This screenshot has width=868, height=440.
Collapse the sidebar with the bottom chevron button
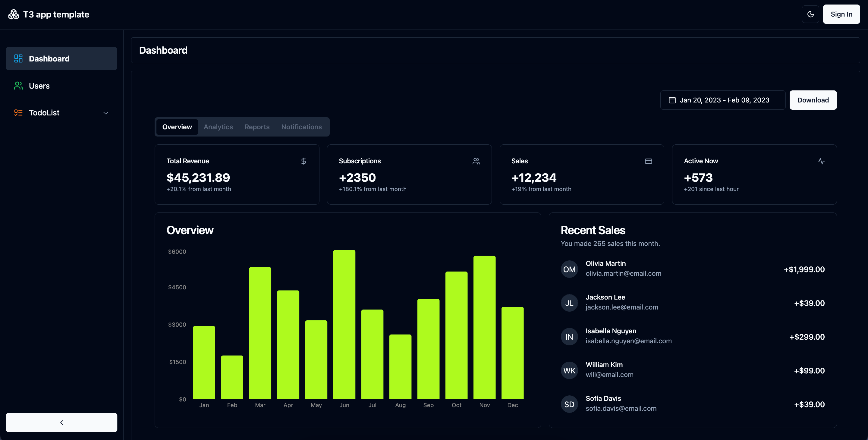click(x=61, y=423)
